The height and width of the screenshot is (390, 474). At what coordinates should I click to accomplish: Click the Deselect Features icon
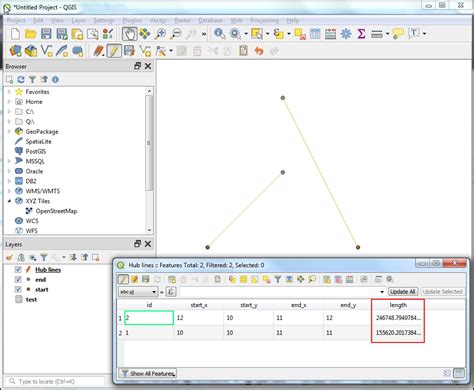click(x=300, y=34)
